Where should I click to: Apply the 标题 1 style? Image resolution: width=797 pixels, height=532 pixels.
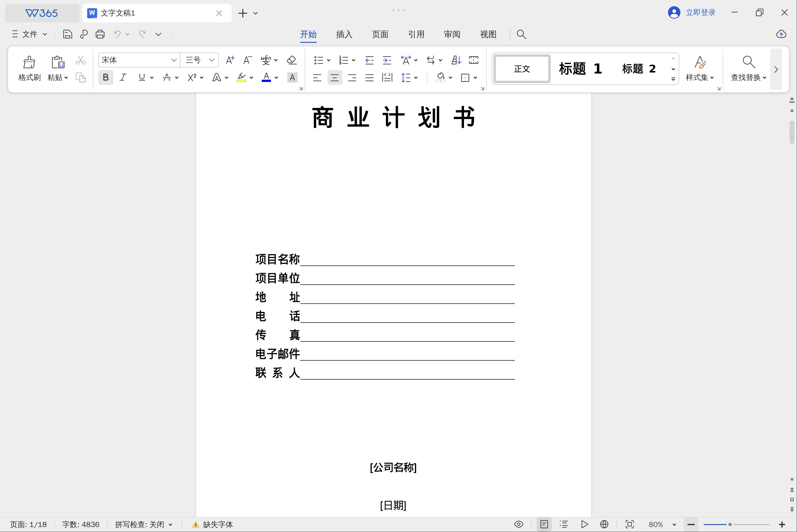click(581, 69)
